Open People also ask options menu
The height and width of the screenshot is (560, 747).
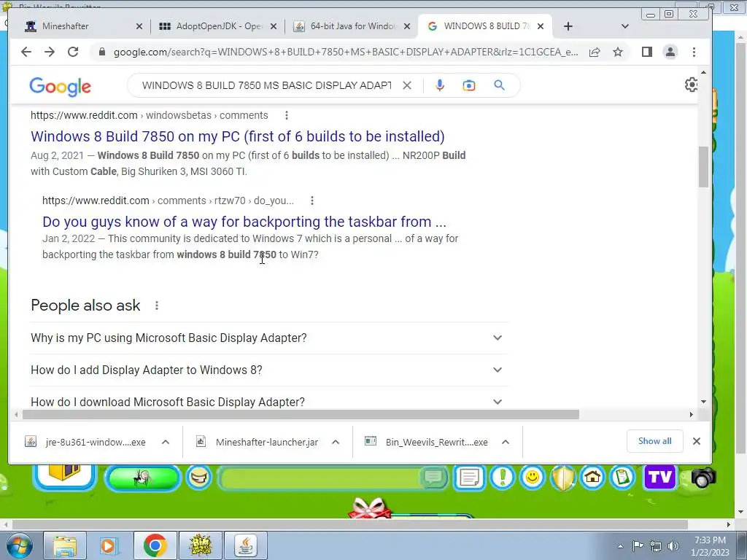point(157,306)
